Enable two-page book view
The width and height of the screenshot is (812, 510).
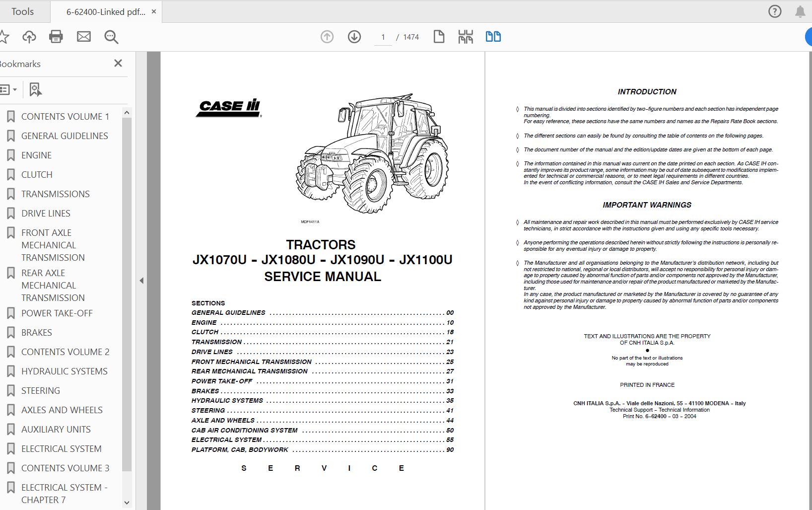click(x=493, y=37)
